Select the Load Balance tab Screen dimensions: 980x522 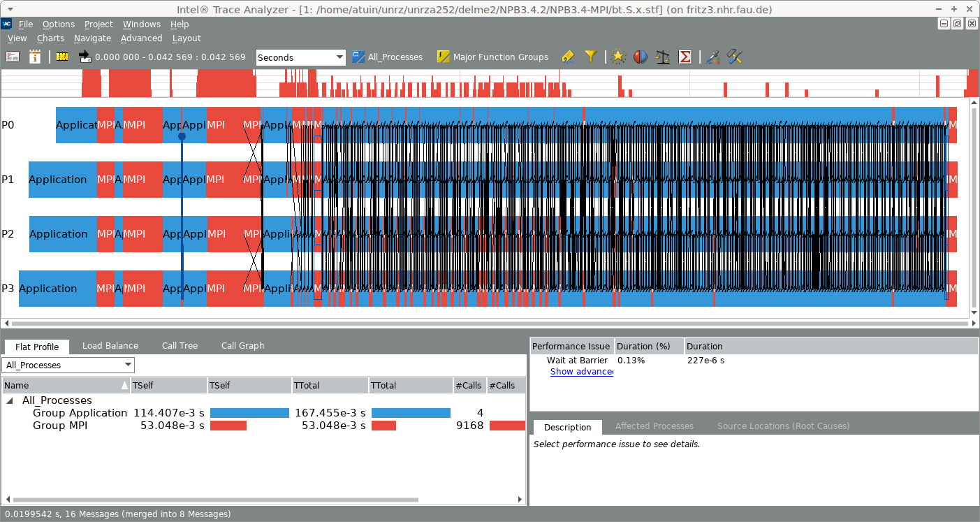110,345
